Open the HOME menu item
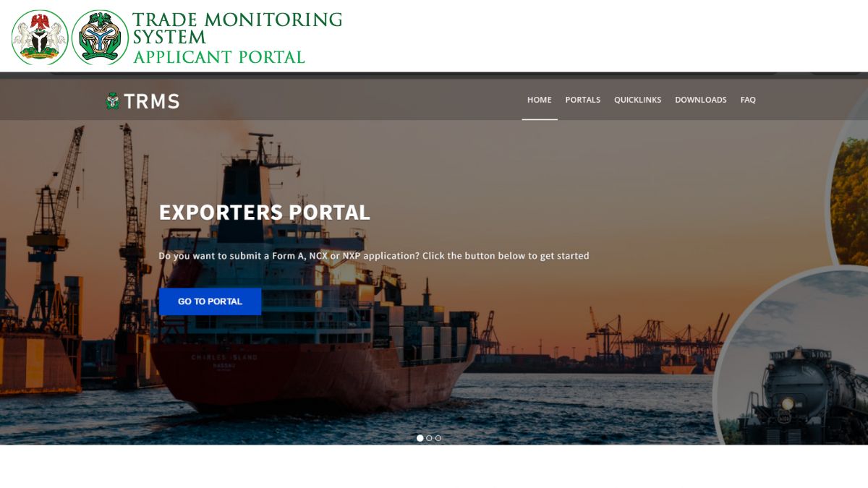Viewport: 868px width, 488px height. (x=540, y=100)
